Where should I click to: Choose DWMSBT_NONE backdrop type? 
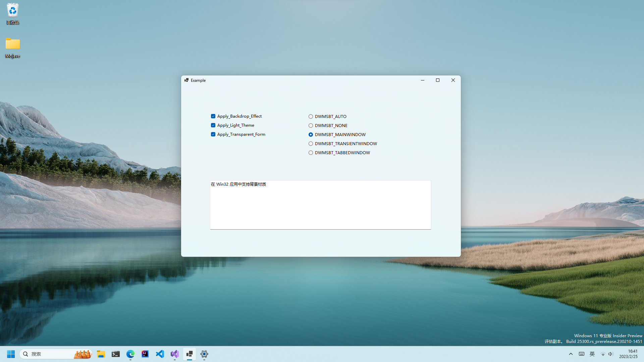click(311, 126)
